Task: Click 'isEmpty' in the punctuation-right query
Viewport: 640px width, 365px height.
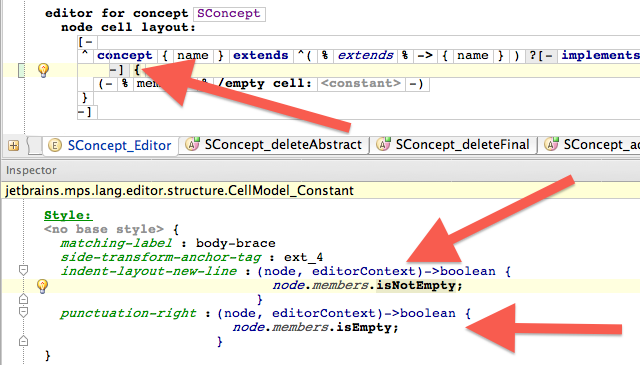Action: pos(364,327)
